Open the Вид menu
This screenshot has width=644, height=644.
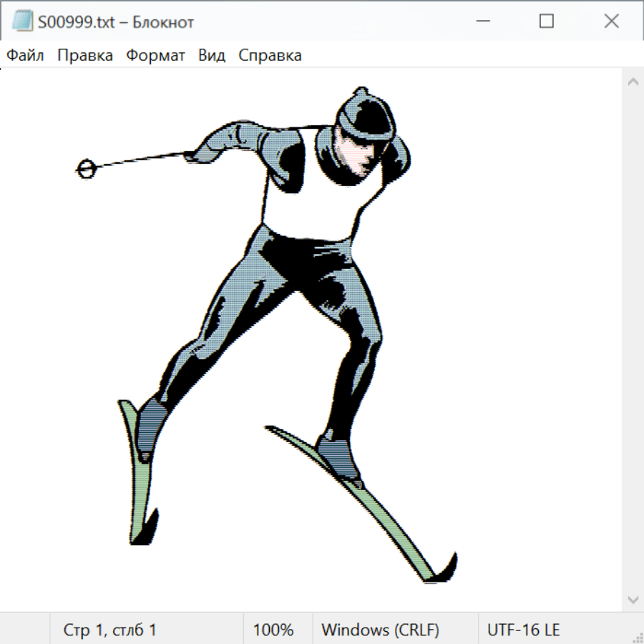211,56
